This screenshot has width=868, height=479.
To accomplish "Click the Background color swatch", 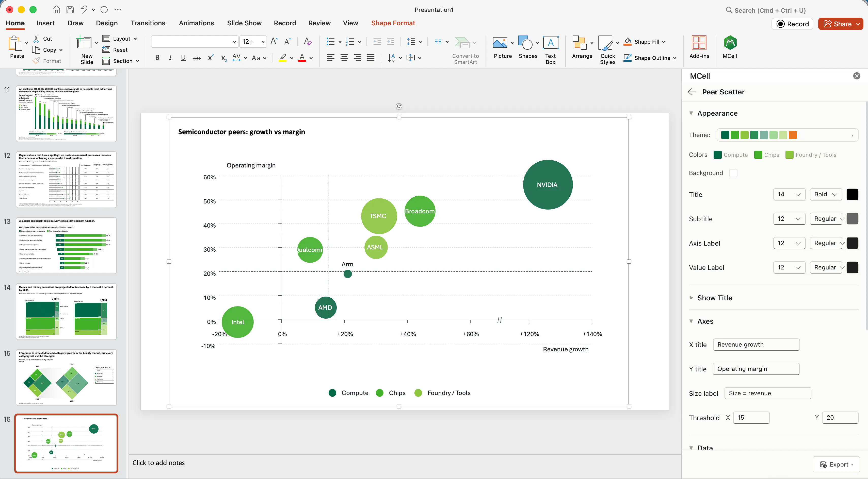I will (x=733, y=173).
